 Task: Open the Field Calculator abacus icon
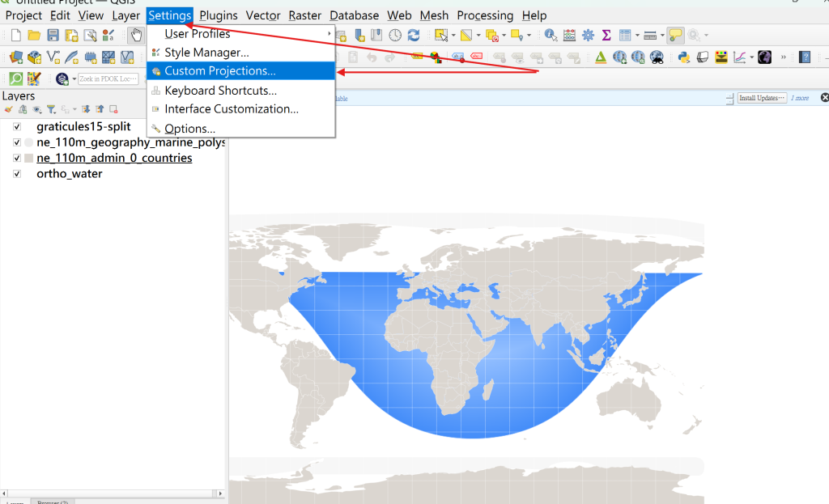click(569, 36)
